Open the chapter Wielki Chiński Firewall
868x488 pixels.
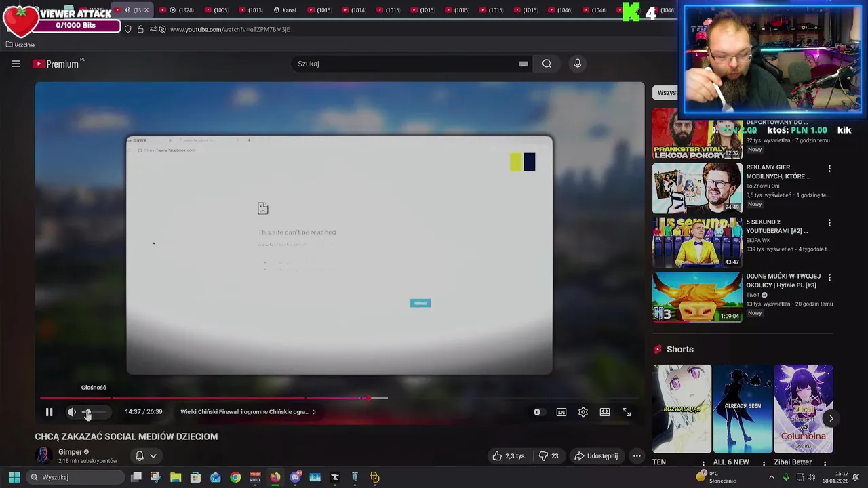click(x=248, y=412)
